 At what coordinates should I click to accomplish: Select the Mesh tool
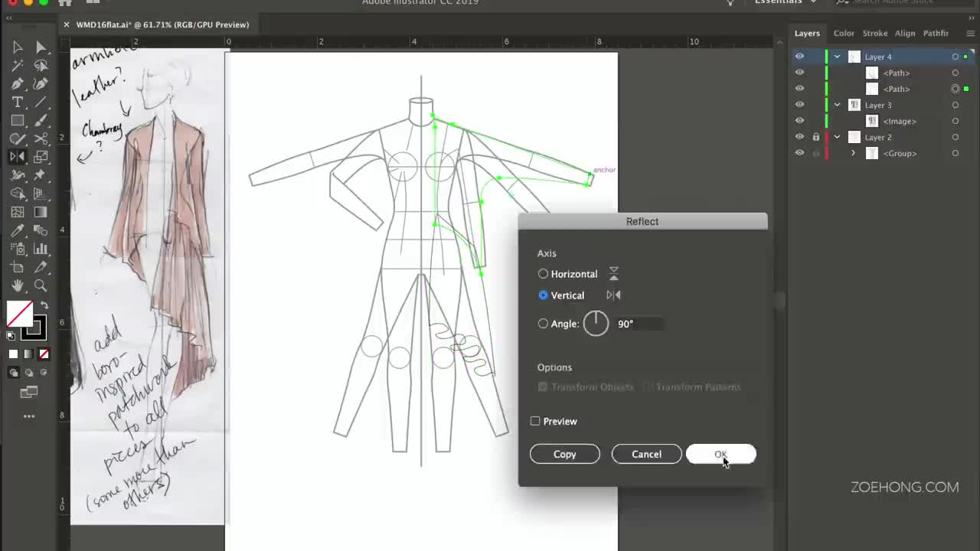pos(18,212)
